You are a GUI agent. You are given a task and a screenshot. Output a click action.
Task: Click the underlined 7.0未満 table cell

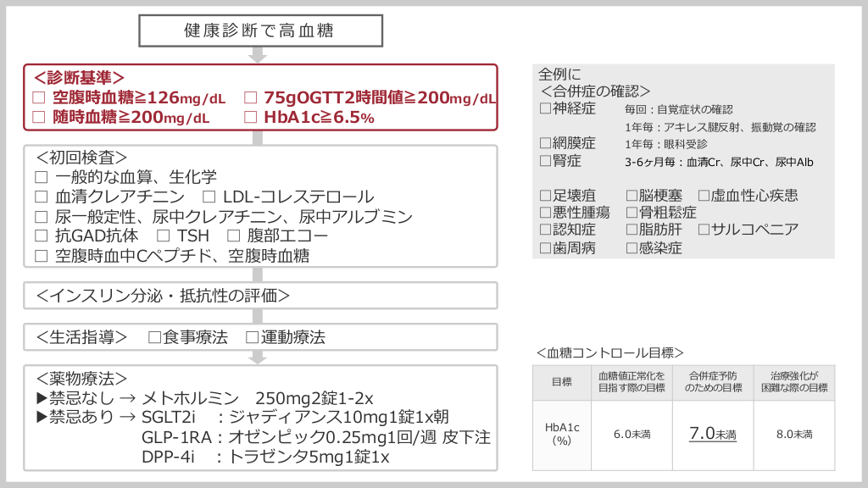(x=712, y=434)
